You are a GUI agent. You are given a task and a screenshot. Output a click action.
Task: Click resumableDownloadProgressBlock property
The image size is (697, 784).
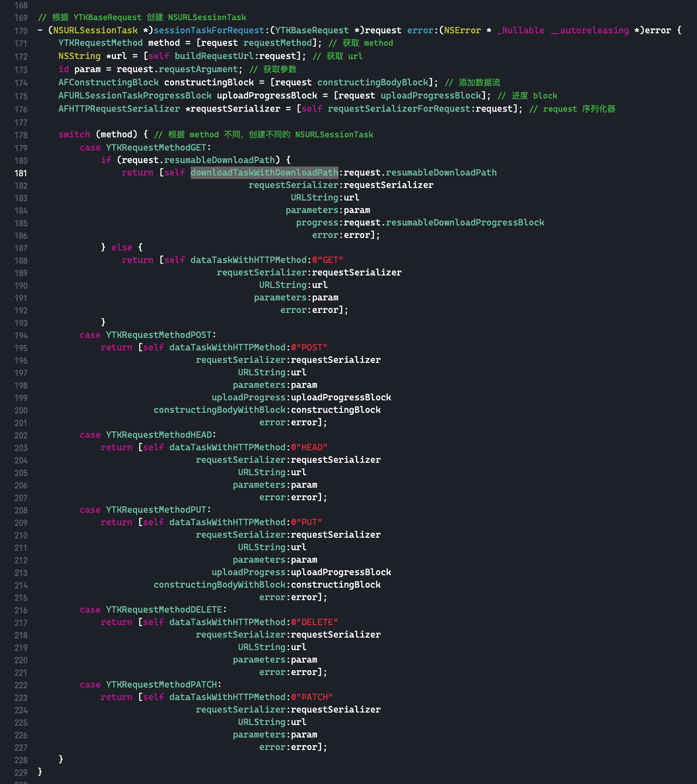click(x=465, y=222)
